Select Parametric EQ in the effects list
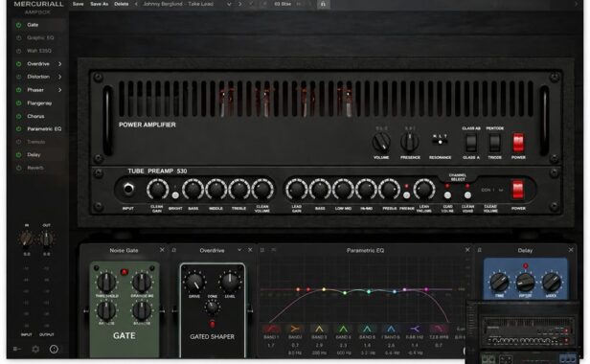Image resolution: width=590 pixels, height=364 pixels. tap(44, 129)
